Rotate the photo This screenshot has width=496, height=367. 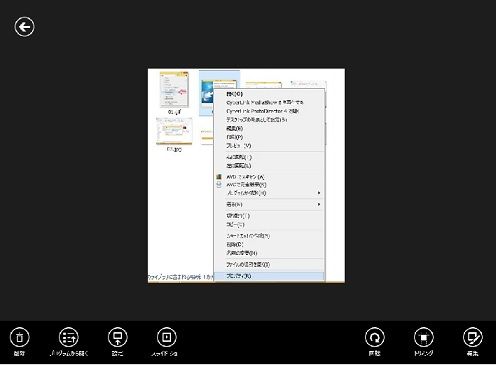(x=375, y=337)
